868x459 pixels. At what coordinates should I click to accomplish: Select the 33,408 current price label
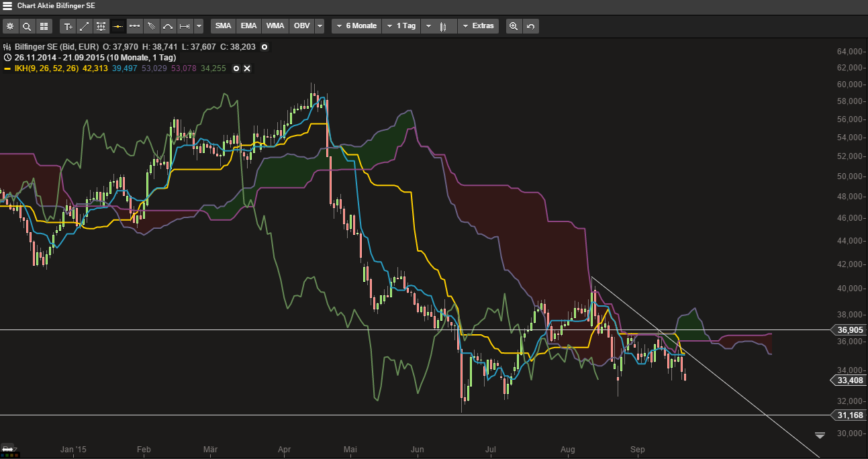[850, 380]
